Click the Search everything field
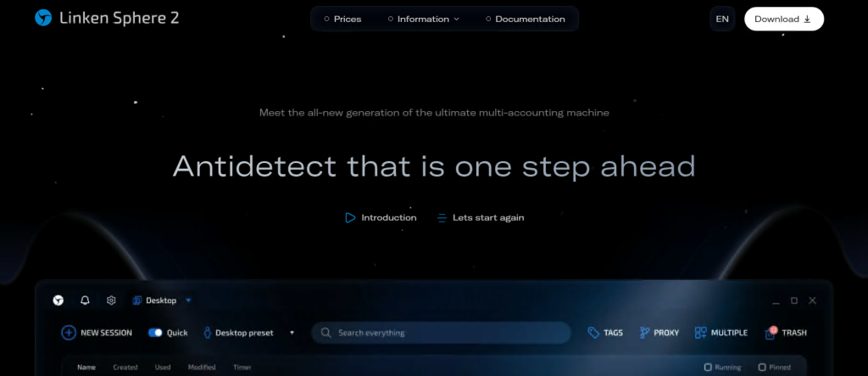The image size is (868, 376). (x=441, y=333)
